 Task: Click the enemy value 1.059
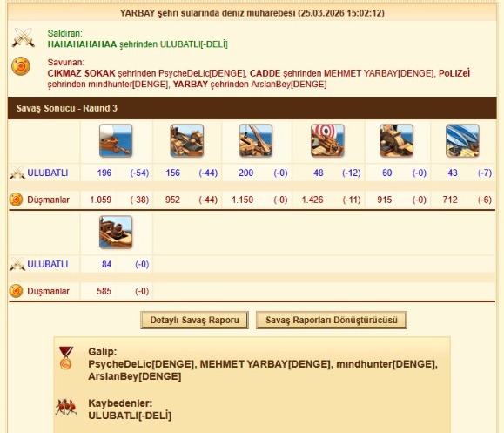[101, 200]
